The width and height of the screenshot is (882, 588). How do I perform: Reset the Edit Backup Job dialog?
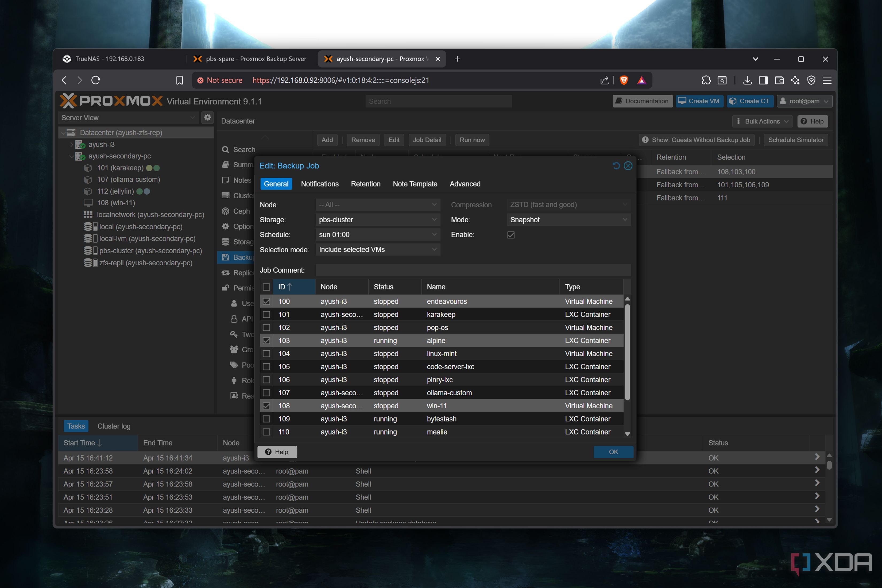pos(616,166)
